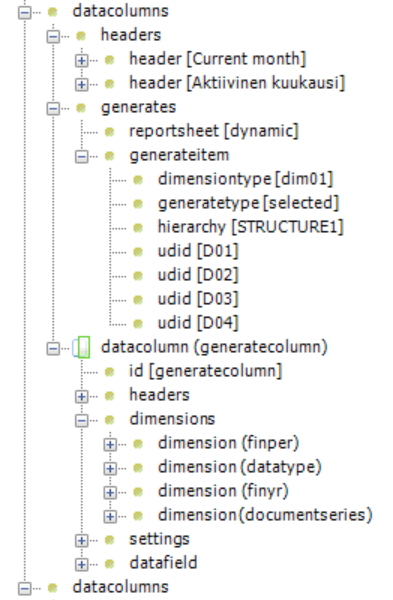The width and height of the screenshot is (393, 600).
Task: Click the bullet icon beside udid [D04]
Action: tap(138, 324)
